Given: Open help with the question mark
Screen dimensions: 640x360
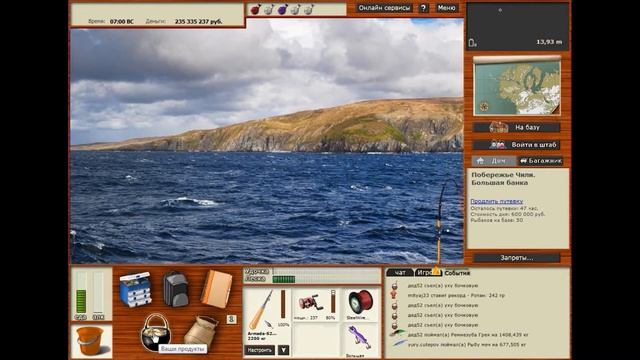Looking at the screenshot, I should [423, 8].
